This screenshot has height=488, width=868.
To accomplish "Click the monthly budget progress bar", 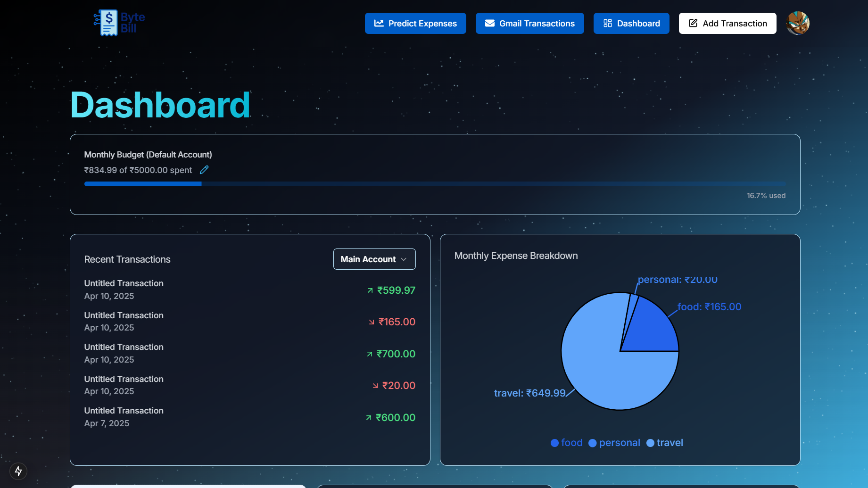I will click(435, 184).
